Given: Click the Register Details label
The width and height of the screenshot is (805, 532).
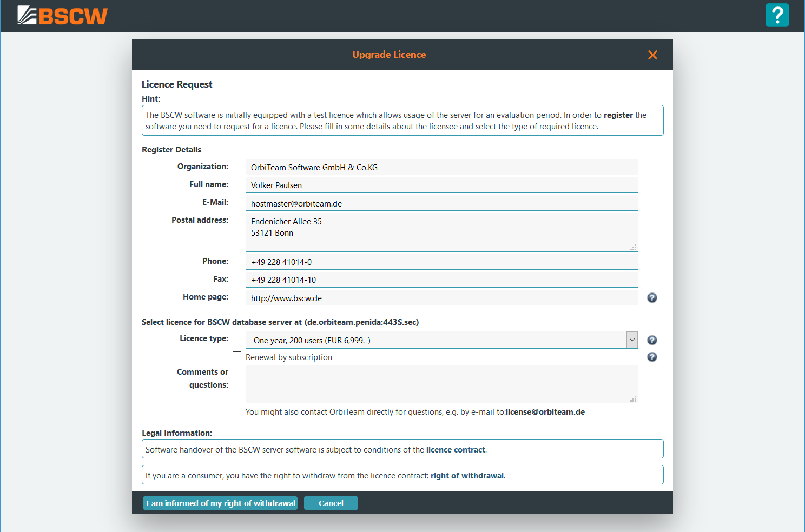Looking at the screenshot, I should click(171, 150).
